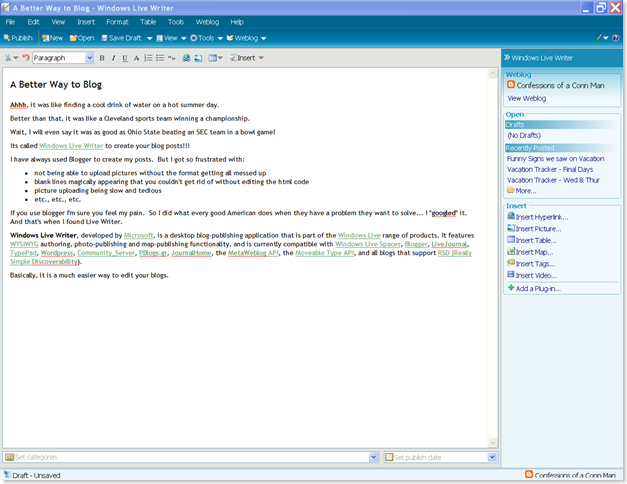Collapse the Windows Live Writer sidebar chevron

pyautogui.click(x=507, y=58)
